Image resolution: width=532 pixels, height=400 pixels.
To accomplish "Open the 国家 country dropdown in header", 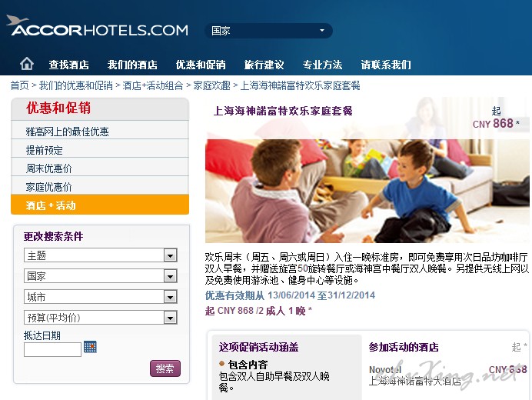I will click(x=268, y=31).
